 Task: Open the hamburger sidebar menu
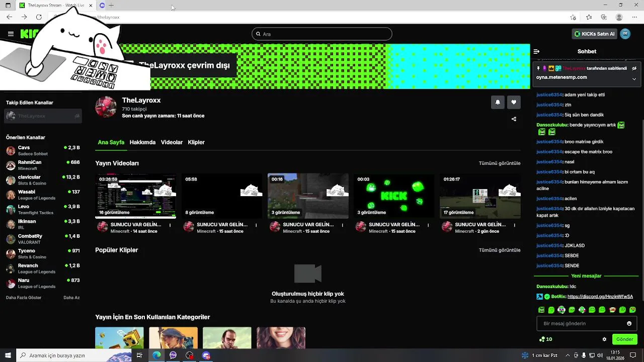(x=11, y=34)
